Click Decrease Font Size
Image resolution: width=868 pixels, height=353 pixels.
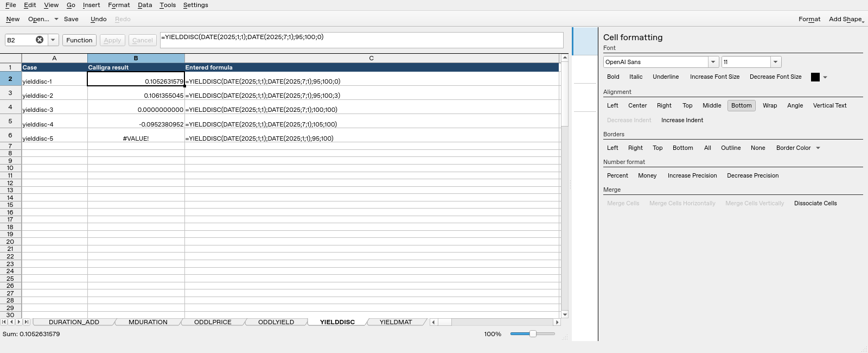point(775,77)
